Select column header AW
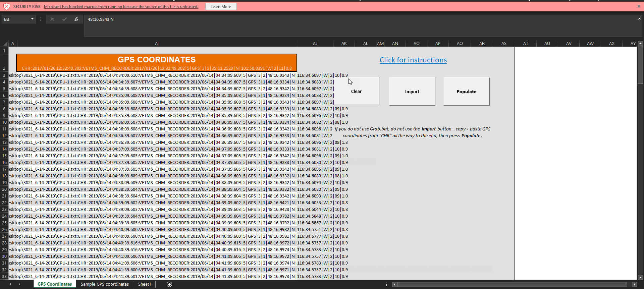This screenshot has width=644, height=289. (590, 44)
